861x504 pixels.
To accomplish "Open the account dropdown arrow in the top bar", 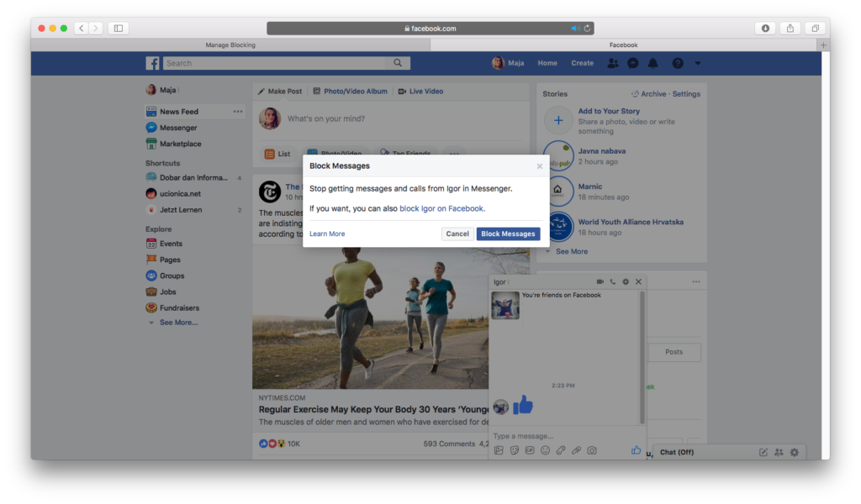I will tap(697, 63).
